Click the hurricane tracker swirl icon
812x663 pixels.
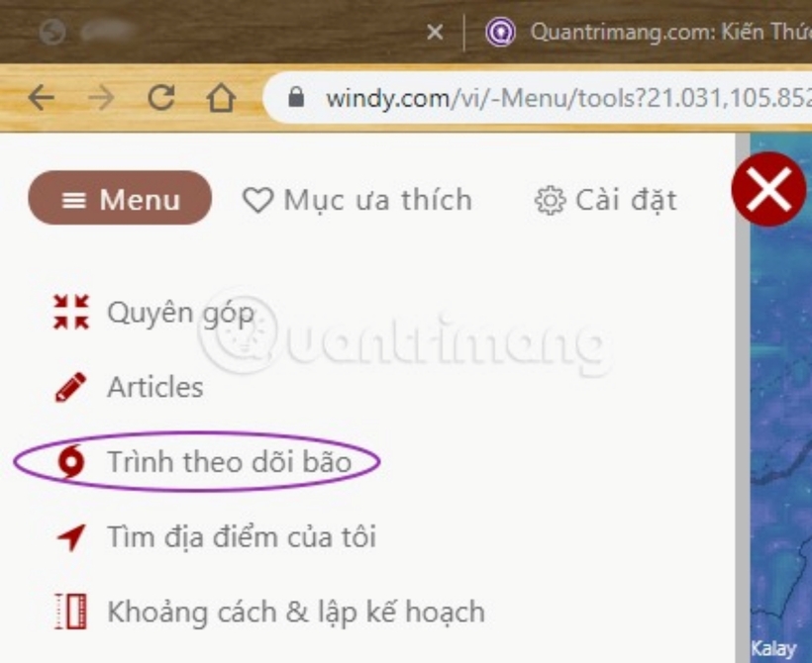[70, 462]
